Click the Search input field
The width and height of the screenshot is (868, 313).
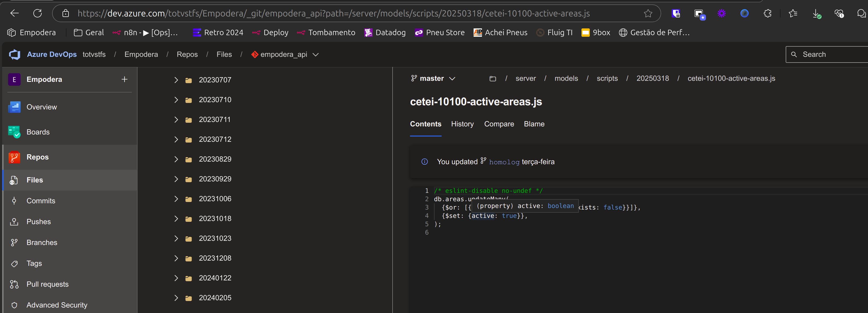pyautogui.click(x=826, y=54)
